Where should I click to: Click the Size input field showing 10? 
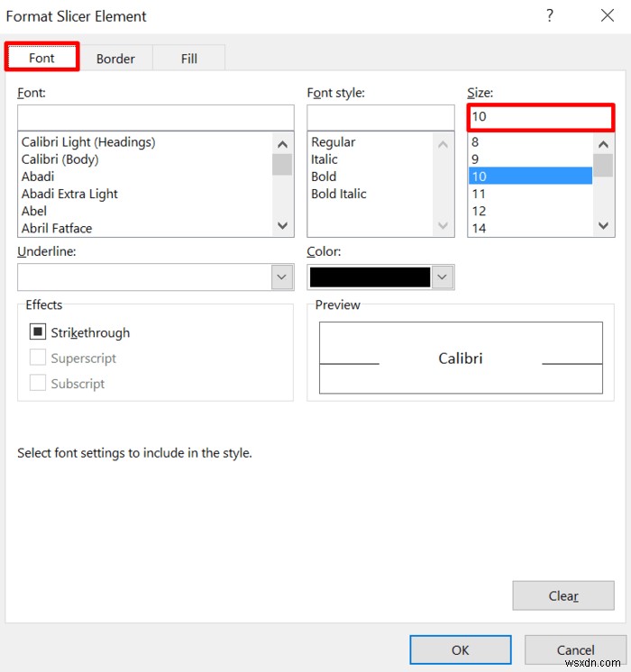click(541, 117)
